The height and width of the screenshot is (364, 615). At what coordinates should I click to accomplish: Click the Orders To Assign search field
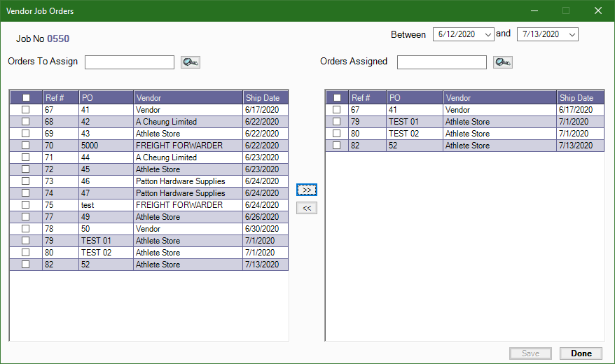pyautogui.click(x=130, y=62)
